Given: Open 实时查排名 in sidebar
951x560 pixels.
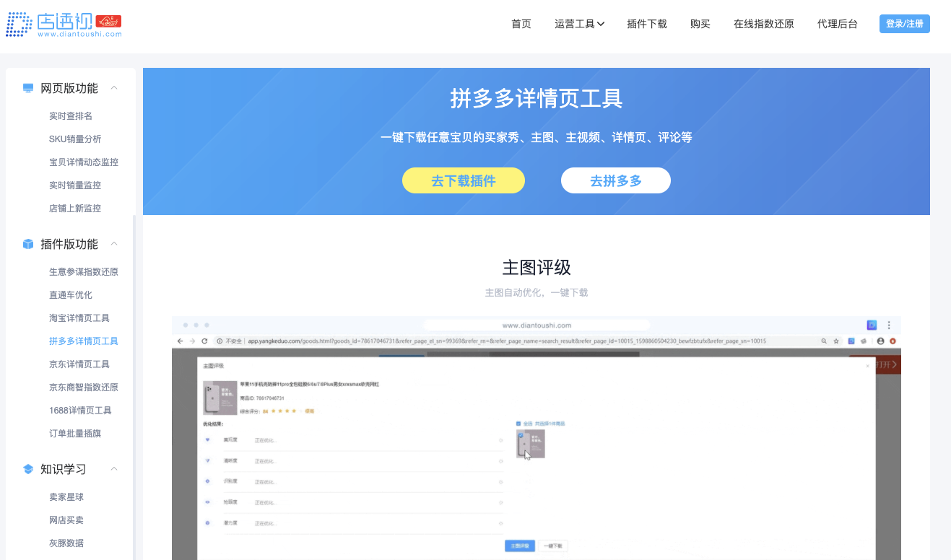Looking at the screenshot, I should point(71,116).
